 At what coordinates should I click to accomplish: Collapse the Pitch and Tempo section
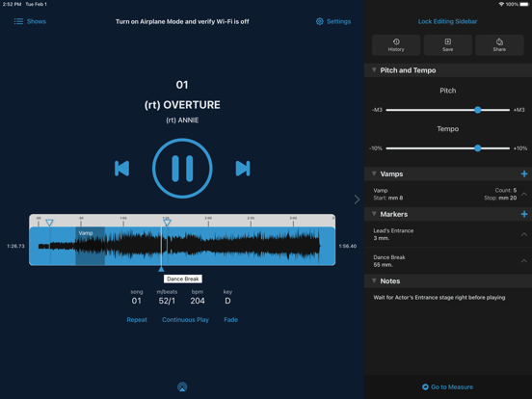click(374, 70)
